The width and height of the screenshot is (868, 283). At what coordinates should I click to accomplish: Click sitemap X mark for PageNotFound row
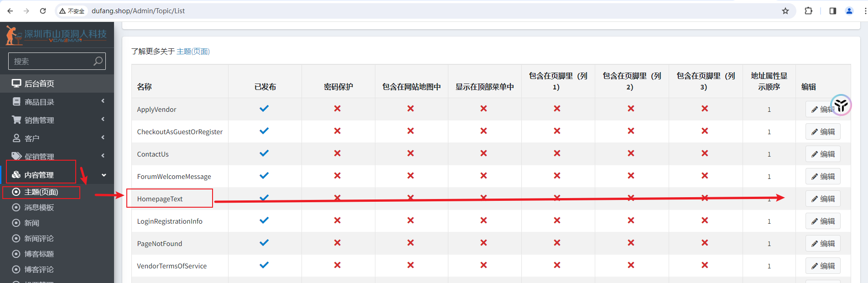click(x=411, y=243)
